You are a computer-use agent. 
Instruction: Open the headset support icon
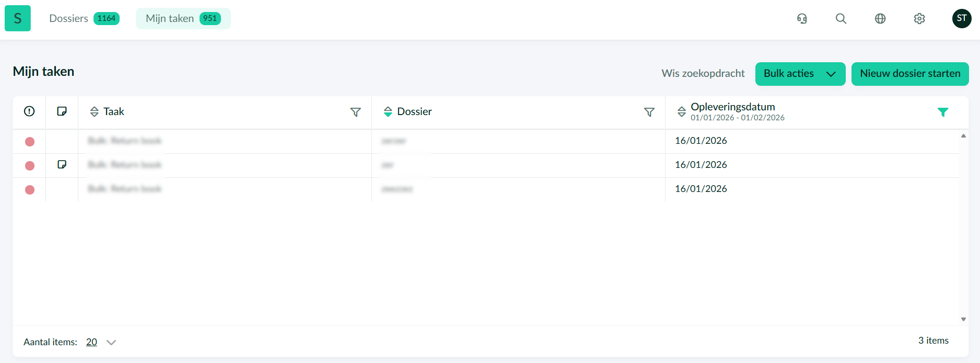(x=802, y=19)
